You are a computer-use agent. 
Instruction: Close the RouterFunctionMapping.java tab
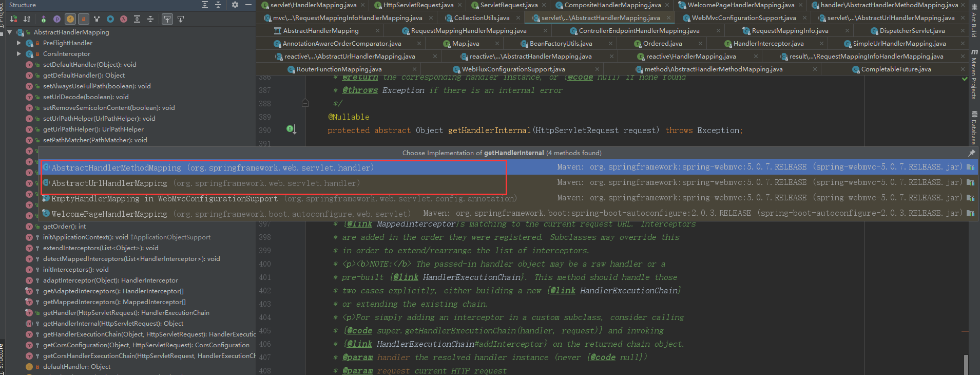(x=414, y=69)
